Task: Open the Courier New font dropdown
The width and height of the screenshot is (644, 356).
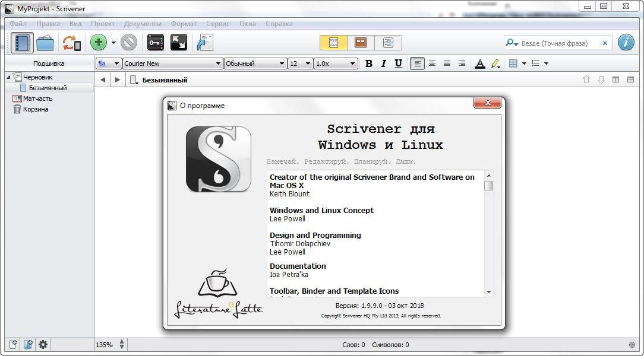Action: pos(172,63)
